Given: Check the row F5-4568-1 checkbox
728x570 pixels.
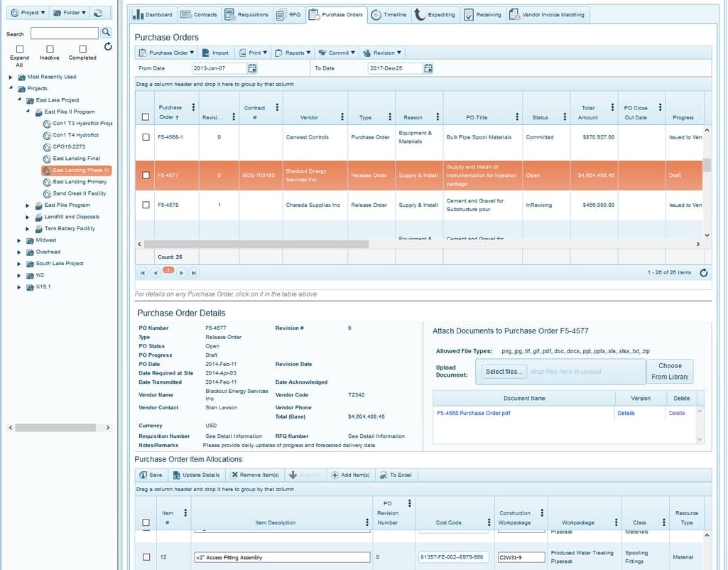Looking at the screenshot, I should (146, 137).
